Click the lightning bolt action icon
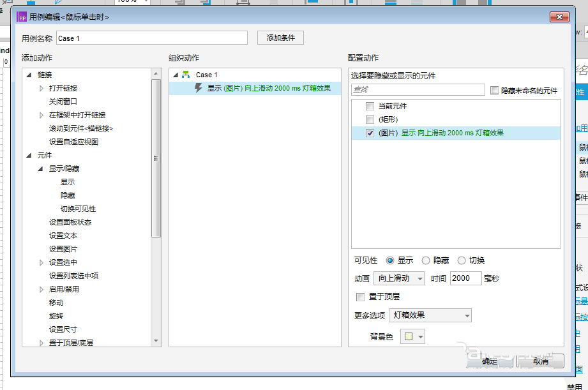This screenshot has height=390, width=588. 199,88
